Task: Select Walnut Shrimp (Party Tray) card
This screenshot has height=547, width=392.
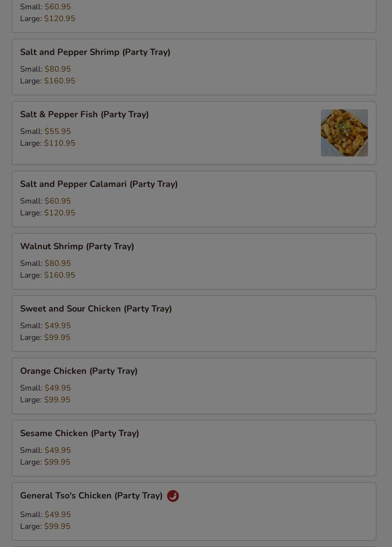Action: (x=194, y=261)
